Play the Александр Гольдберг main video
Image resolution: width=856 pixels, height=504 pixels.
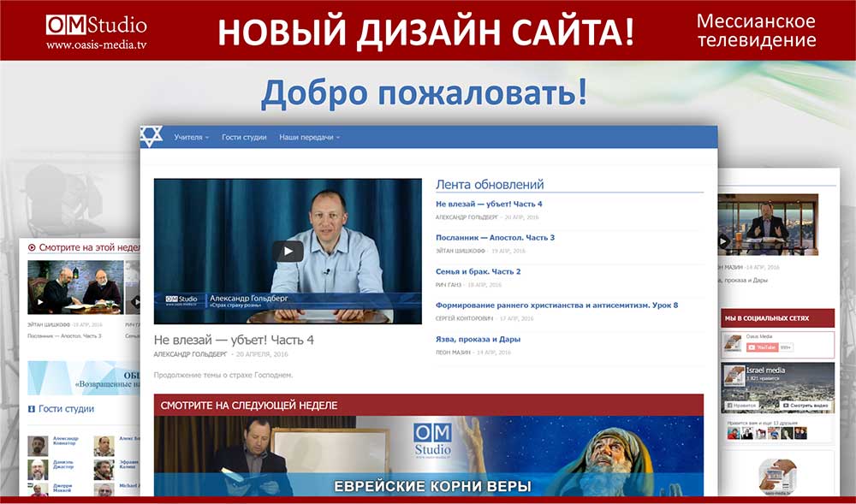[x=288, y=251]
